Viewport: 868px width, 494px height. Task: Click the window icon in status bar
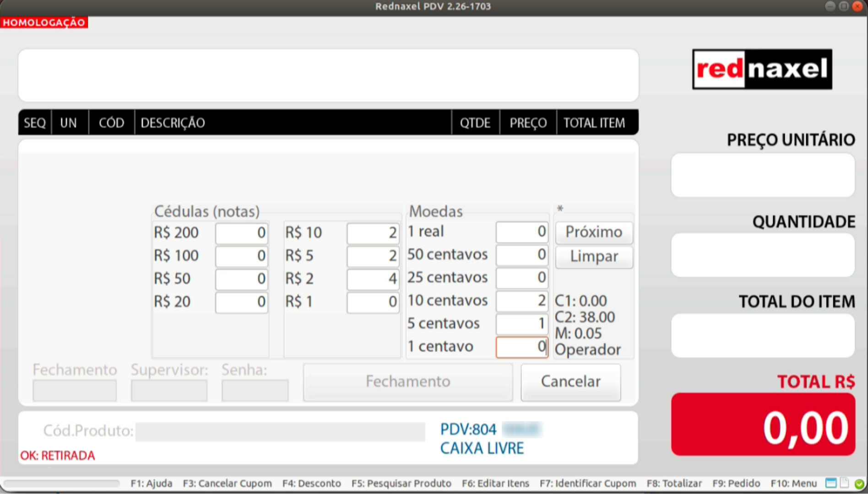[x=831, y=483]
